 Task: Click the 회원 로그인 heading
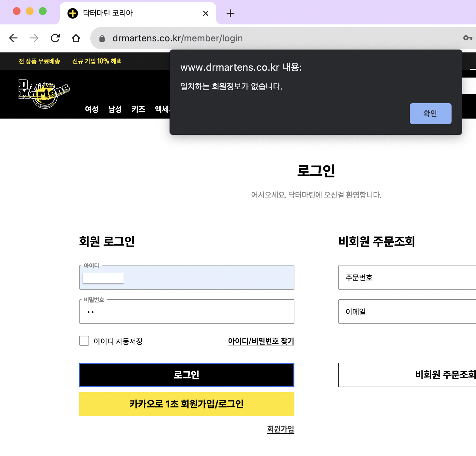[107, 241]
